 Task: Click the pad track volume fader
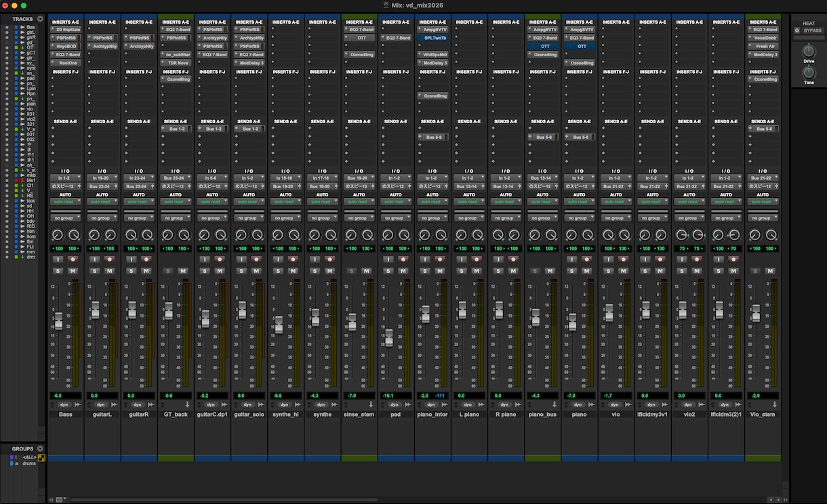click(x=388, y=337)
